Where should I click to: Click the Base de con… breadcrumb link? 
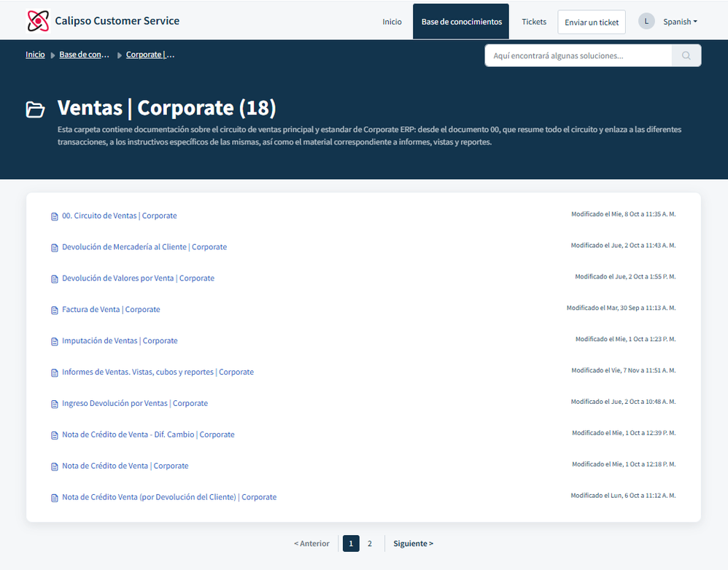[x=84, y=55]
